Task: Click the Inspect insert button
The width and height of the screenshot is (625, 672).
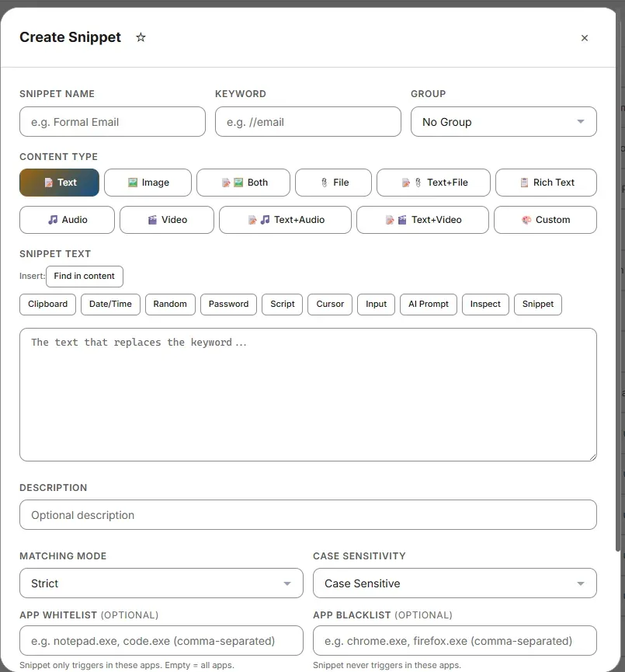Action: pos(485,305)
